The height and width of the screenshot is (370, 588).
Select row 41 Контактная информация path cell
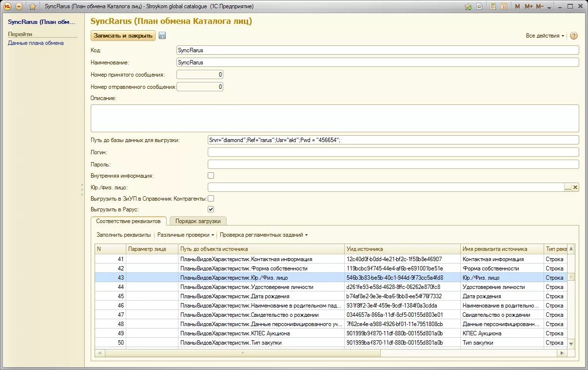(x=261, y=259)
